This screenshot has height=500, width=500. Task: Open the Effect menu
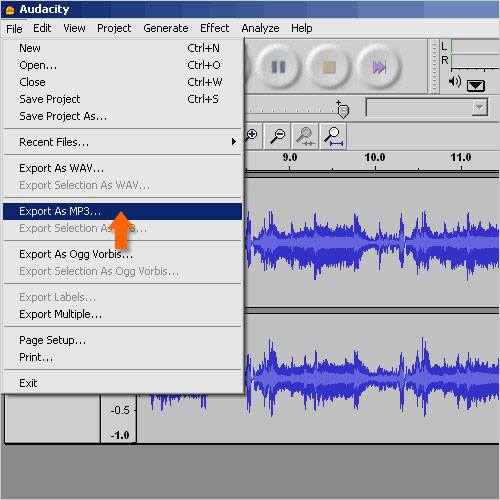(x=214, y=28)
